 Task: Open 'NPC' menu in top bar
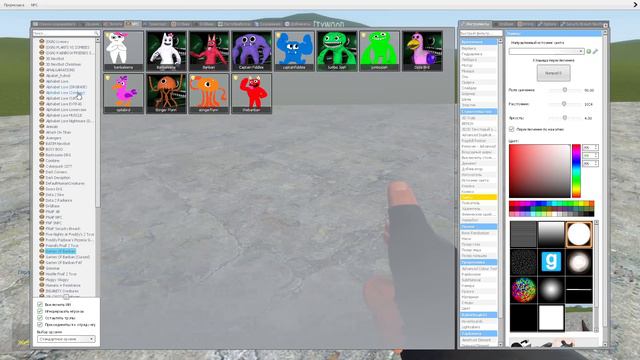coord(34,5)
